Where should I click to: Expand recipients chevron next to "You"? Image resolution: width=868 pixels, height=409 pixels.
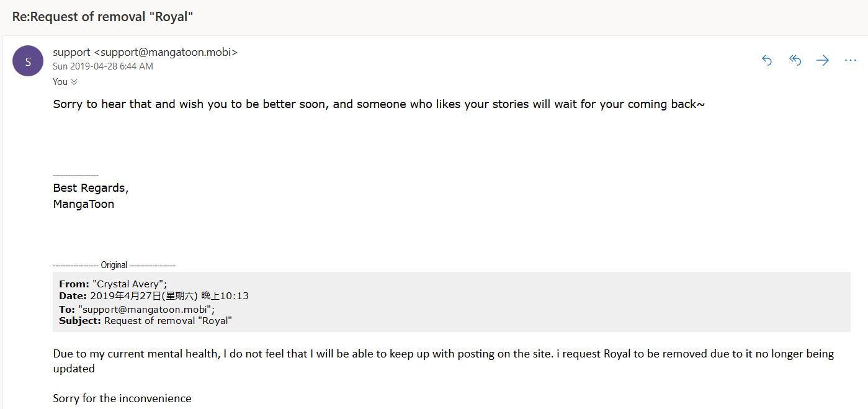[74, 82]
